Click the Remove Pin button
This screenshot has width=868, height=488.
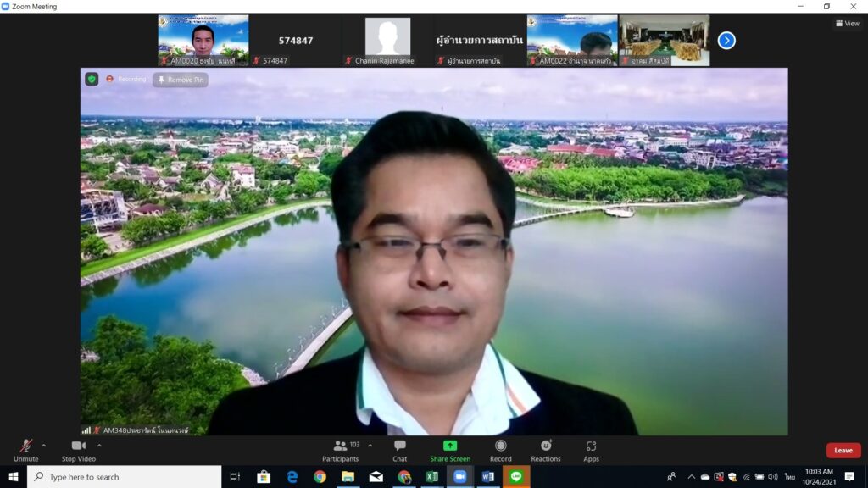181,80
